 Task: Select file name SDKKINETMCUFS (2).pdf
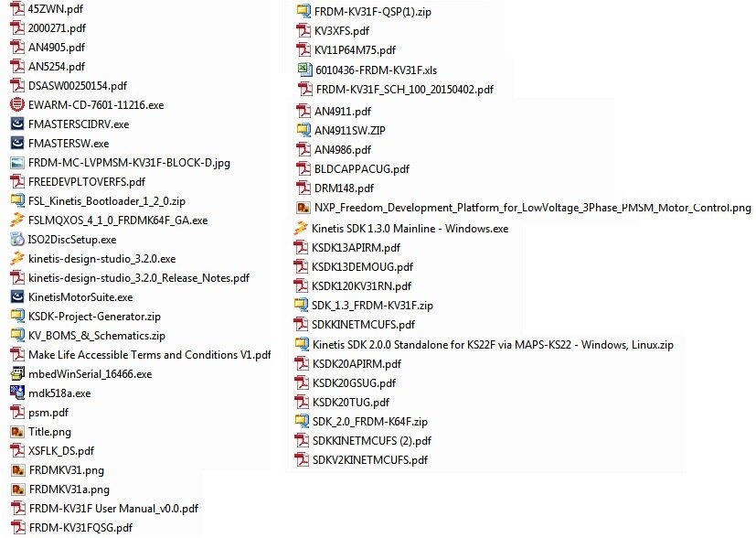(x=372, y=441)
